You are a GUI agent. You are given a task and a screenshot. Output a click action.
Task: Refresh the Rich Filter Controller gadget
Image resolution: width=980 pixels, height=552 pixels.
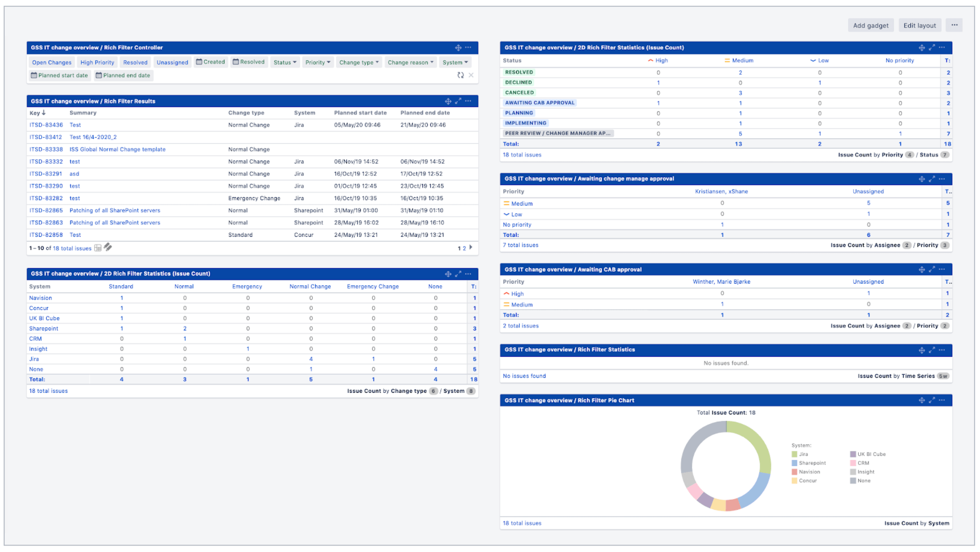(461, 75)
